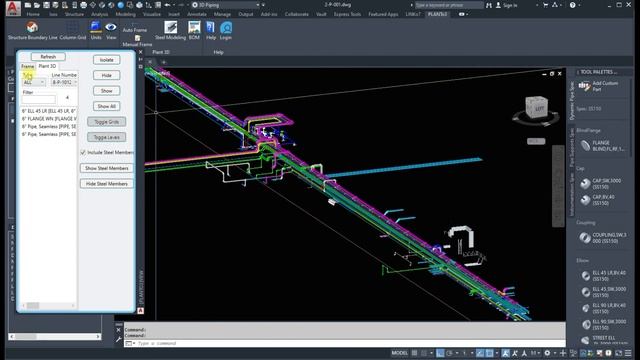The image size is (640, 360).
Task: Open the Column Grid tool
Action: (73, 31)
